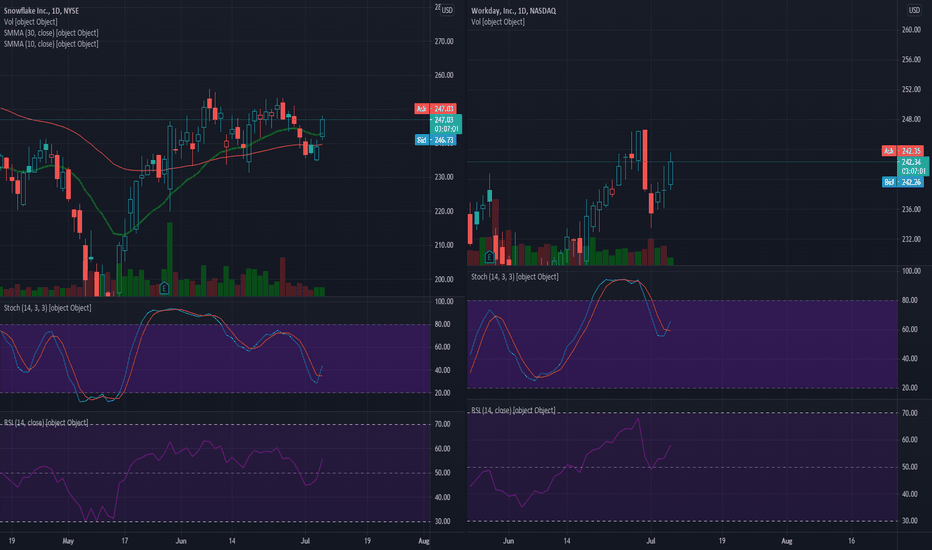932x550 pixels.
Task: Click the 220.00 price axis label
Action: [x=444, y=212]
